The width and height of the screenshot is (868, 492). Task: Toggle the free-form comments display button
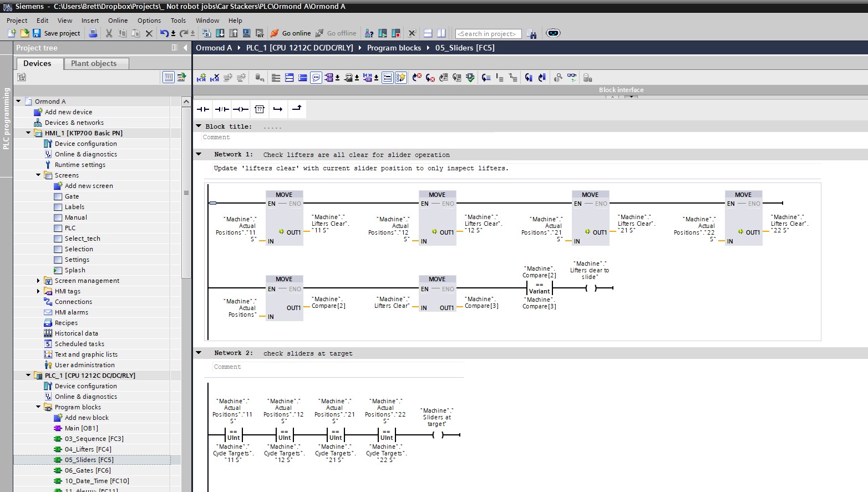click(x=316, y=78)
